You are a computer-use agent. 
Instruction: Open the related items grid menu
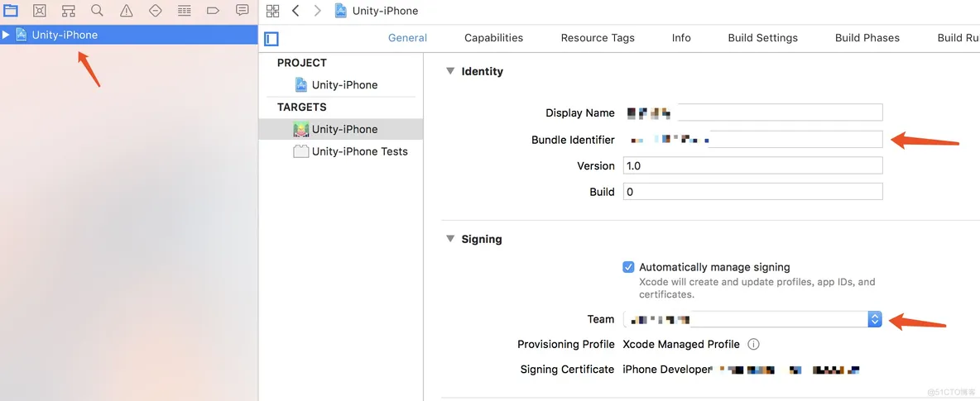coord(272,11)
